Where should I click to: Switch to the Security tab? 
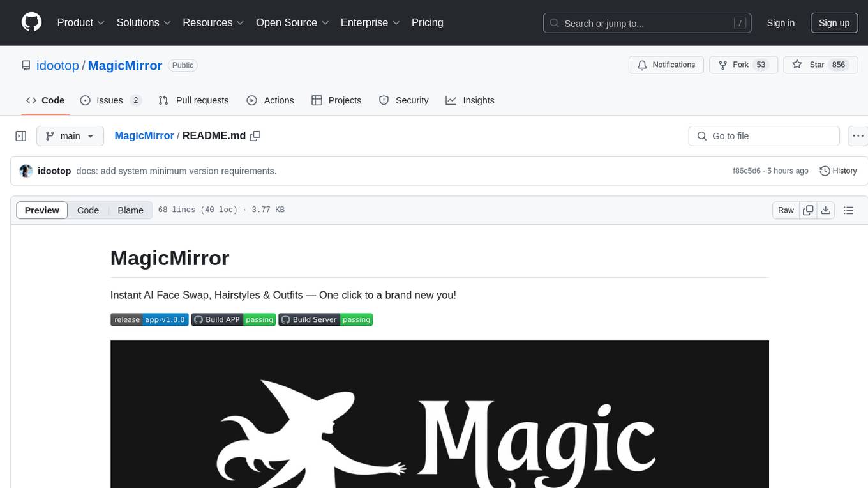(403, 100)
